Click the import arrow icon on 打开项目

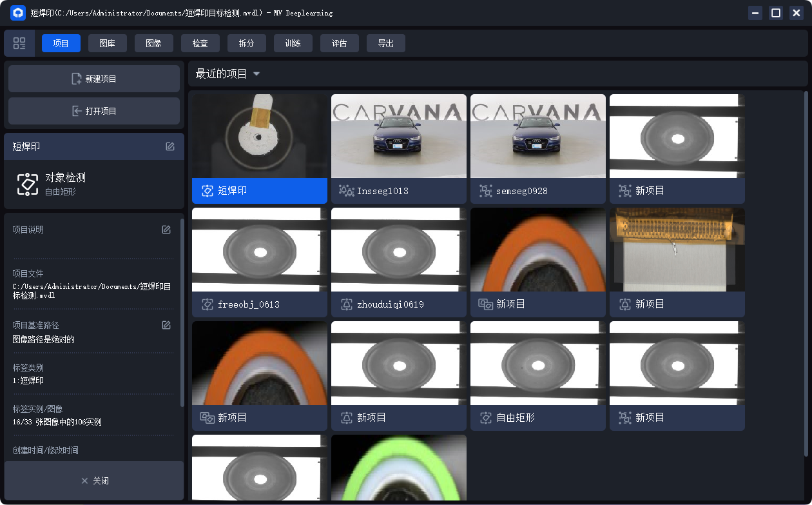tap(77, 111)
